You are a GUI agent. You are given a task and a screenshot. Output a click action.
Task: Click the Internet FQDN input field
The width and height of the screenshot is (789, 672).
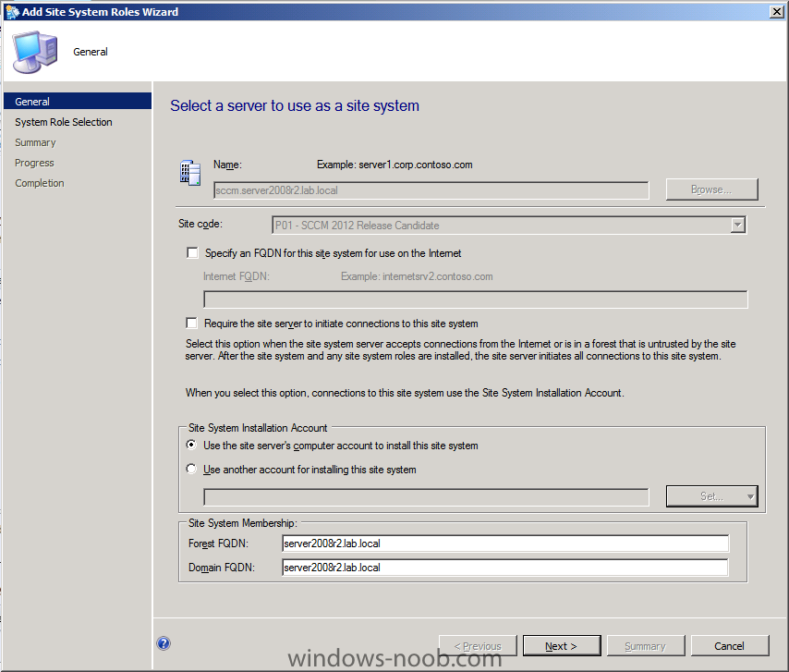coord(476,299)
